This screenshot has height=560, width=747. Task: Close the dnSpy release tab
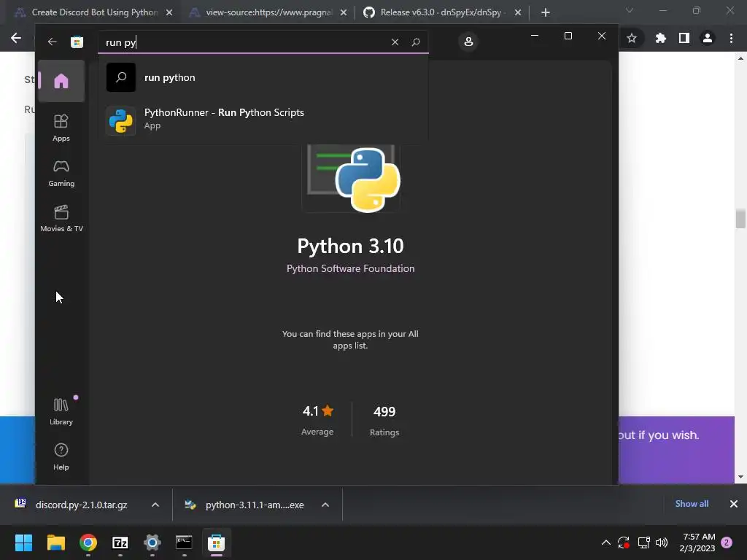coord(518,13)
